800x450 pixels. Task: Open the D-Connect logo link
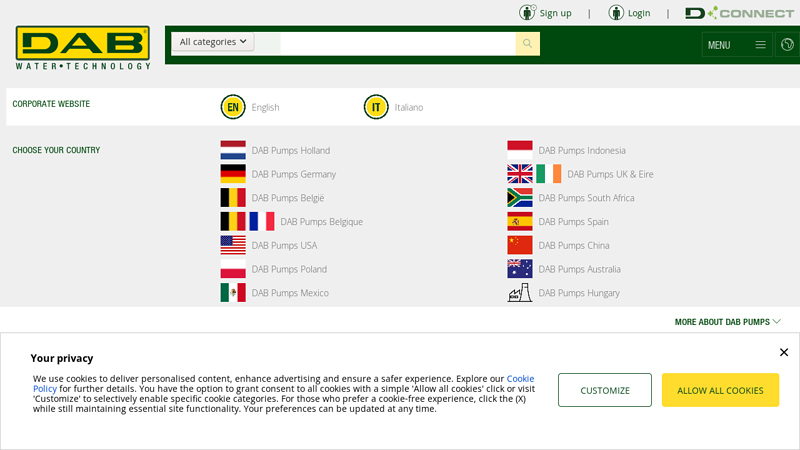[739, 13]
